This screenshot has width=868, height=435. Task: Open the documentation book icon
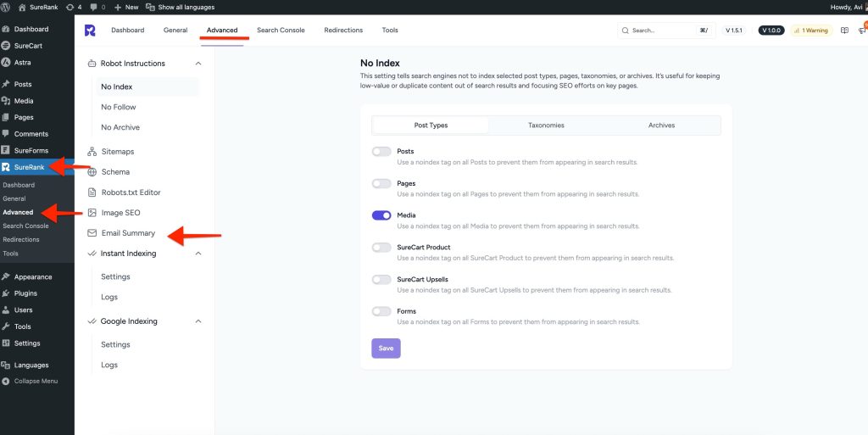click(x=843, y=31)
